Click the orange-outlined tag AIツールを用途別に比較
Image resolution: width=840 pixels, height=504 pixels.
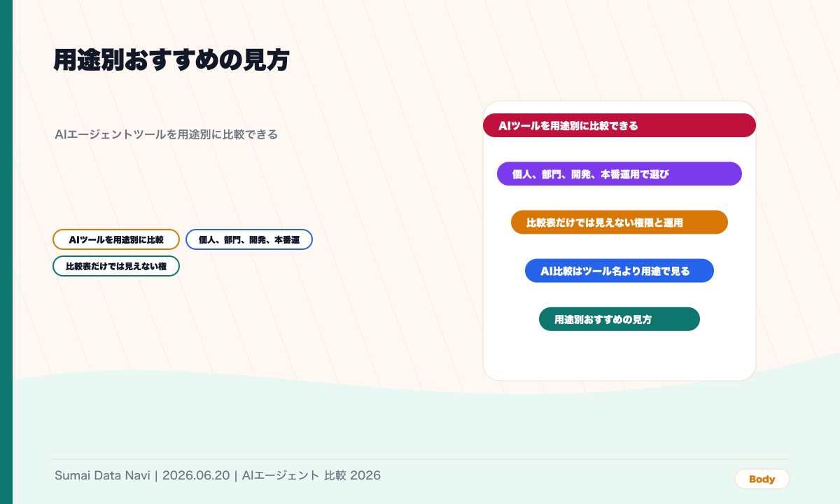[x=116, y=239]
